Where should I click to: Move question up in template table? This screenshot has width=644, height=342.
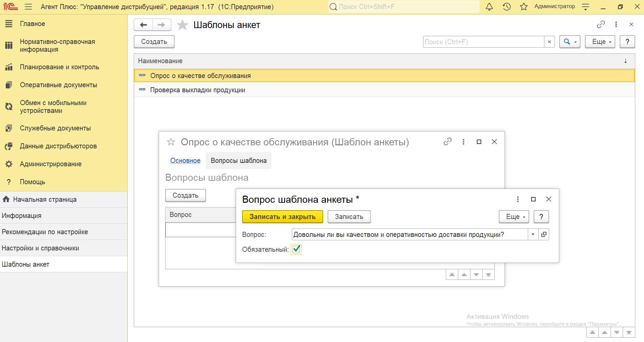464,275
